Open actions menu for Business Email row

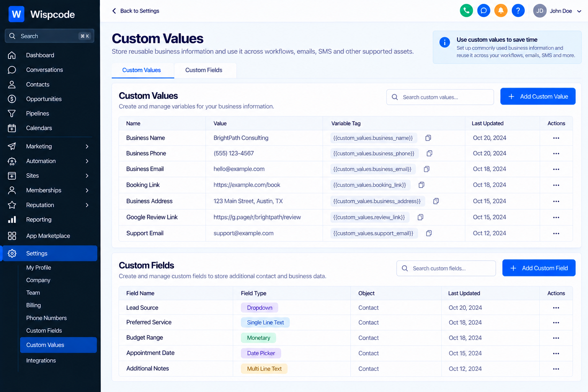pos(556,169)
